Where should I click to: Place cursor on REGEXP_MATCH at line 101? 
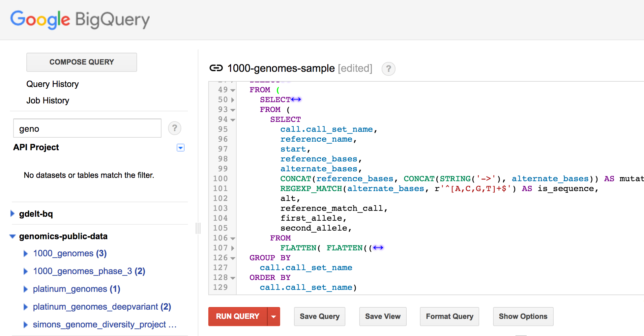(x=311, y=188)
